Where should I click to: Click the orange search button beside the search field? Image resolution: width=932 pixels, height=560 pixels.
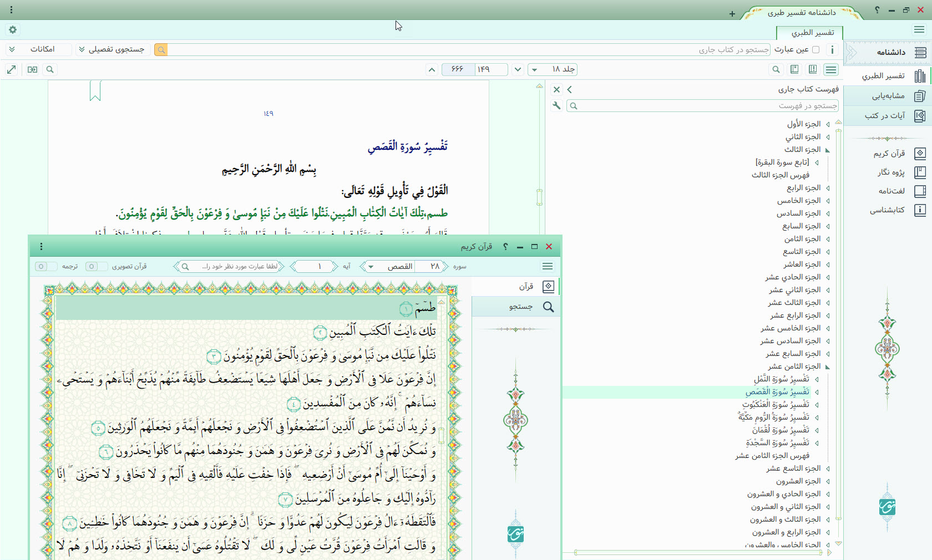(x=161, y=50)
